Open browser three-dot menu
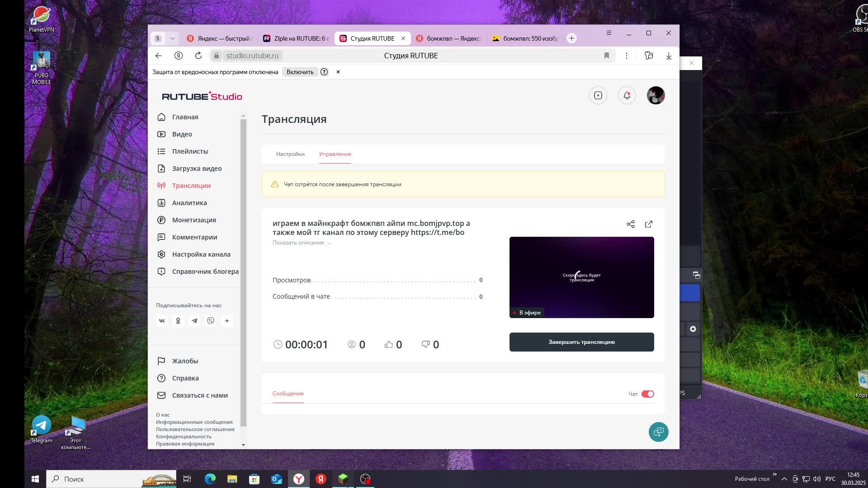The height and width of the screenshot is (488, 868). tap(626, 56)
